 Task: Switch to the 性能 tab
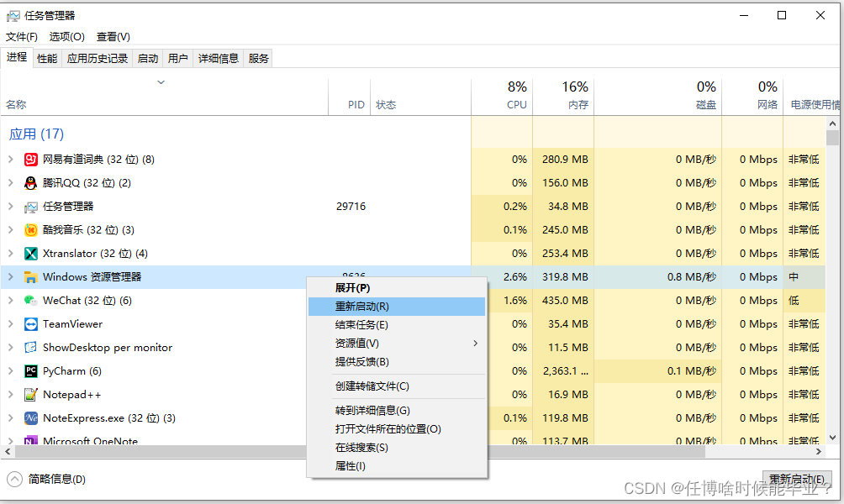tap(47, 58)
